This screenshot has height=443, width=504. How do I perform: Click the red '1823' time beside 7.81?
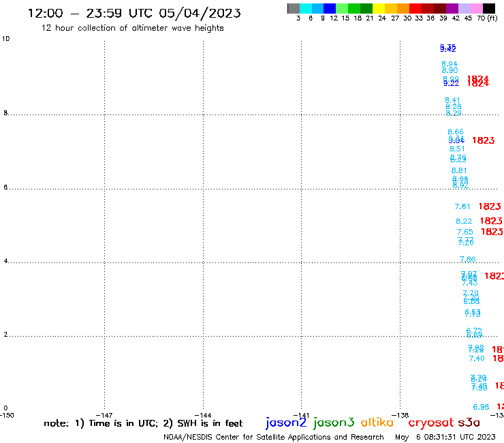pos(490,207)
